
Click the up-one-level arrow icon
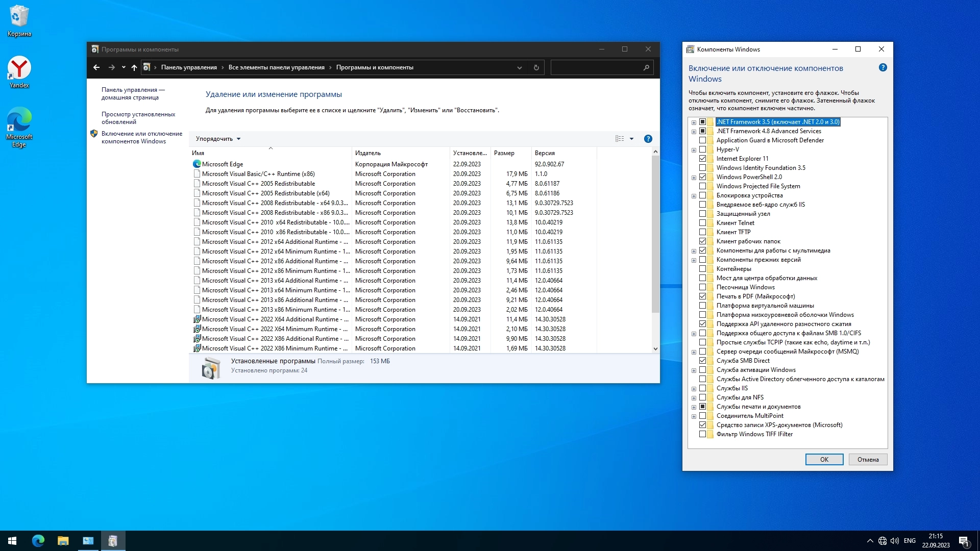(x=134, y=67)
